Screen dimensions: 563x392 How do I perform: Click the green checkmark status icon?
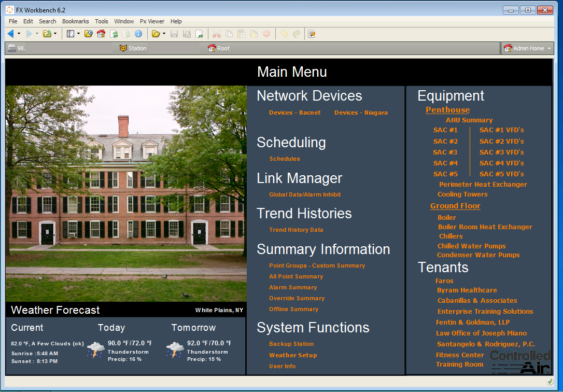point(550,382)
